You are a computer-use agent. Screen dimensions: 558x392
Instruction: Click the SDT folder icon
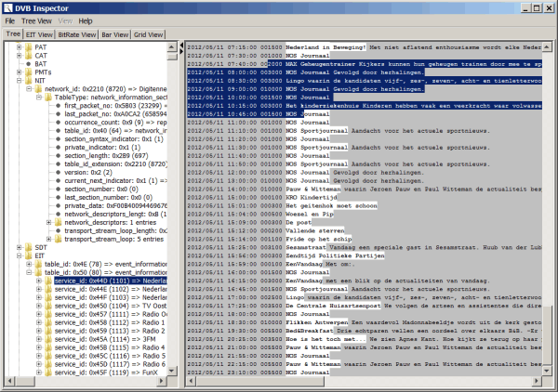[x=27, y=247]
